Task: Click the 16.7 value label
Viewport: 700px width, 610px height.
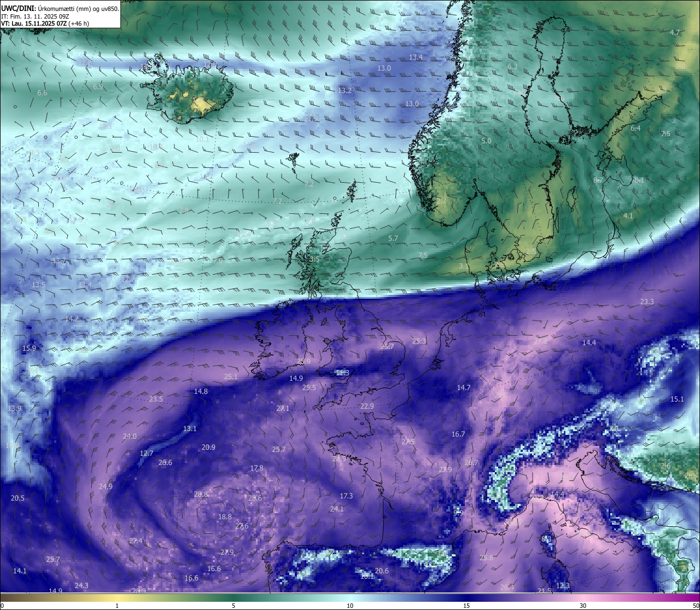Action: tap(458, 434)
